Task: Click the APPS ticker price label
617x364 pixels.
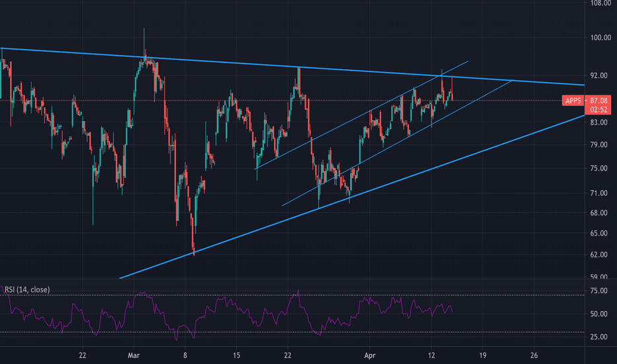Action: (x=573, y=101)
